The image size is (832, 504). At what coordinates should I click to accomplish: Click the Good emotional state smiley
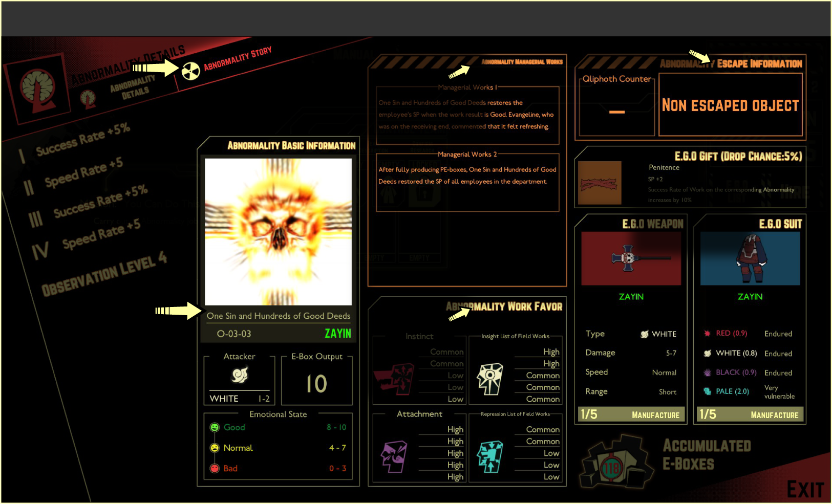(x=215, y=427)
